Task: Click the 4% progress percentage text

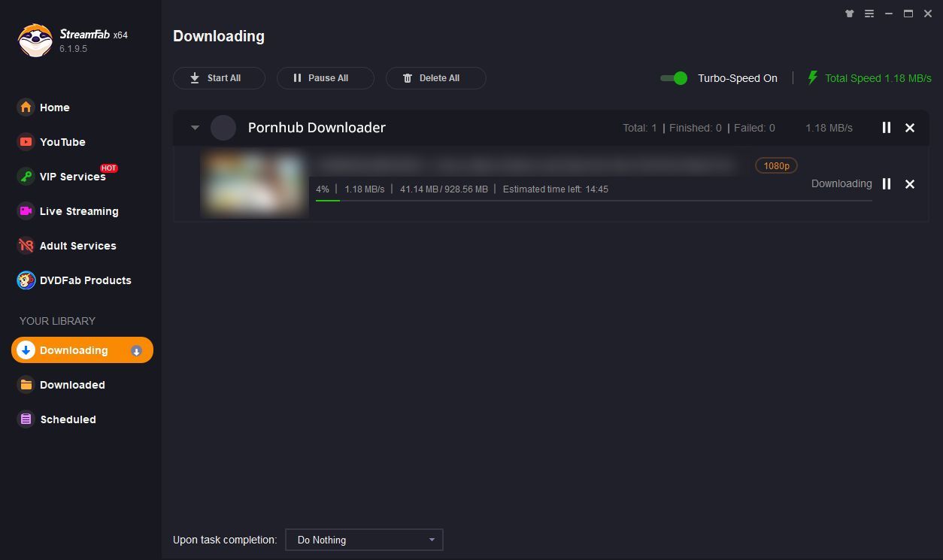Action: pyautogui.click(x=323, y=189)
